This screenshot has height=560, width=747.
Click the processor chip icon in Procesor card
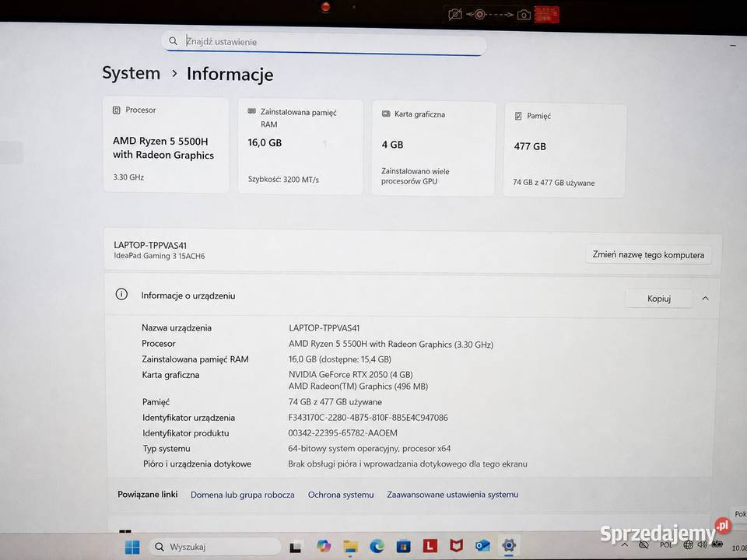[x=116, y=110]
